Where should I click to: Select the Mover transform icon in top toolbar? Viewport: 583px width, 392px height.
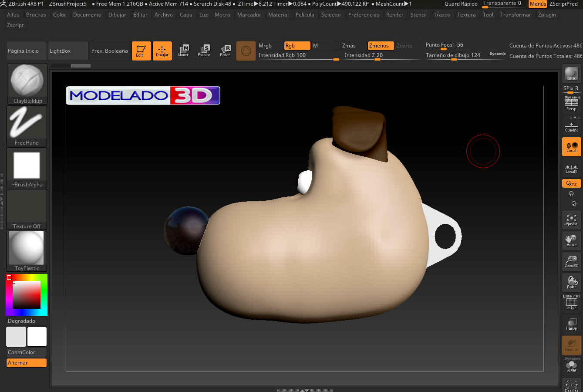click(x=183, y=51)
